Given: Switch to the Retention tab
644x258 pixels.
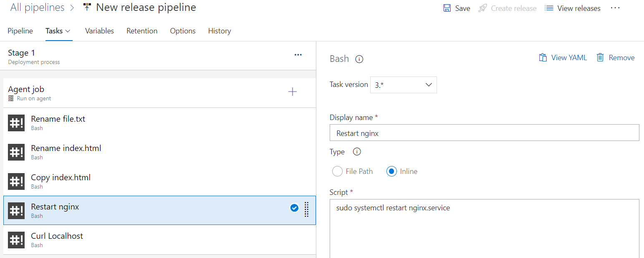Looking at the screenshot, I should tap(142, 31).
